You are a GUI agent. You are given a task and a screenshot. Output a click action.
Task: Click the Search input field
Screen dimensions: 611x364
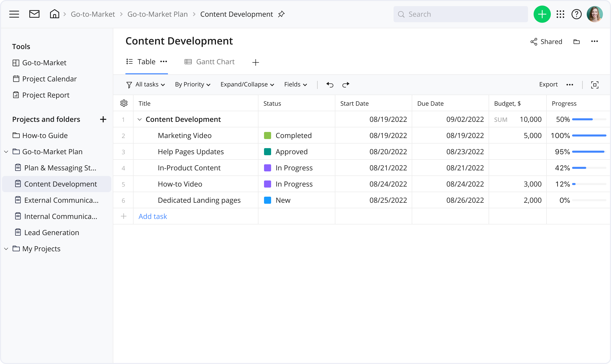(x=461, y=14)
